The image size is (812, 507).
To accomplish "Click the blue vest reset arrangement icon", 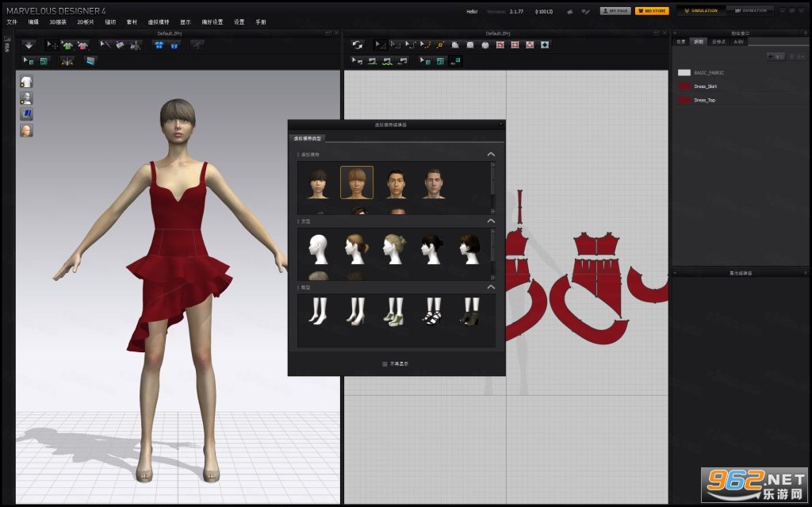I will point(174,45).
